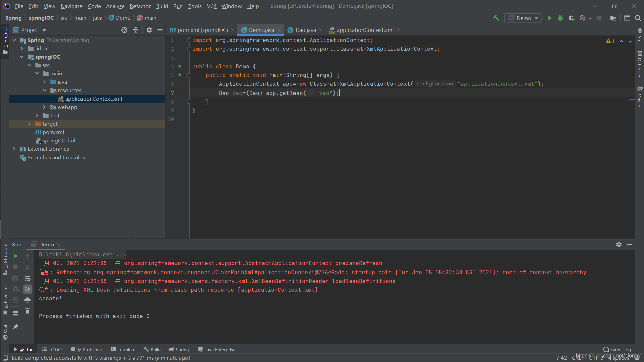Screen dimensions: 644x362
Task: Collapse the springIOC module node
Action: (x=22, y=57)
